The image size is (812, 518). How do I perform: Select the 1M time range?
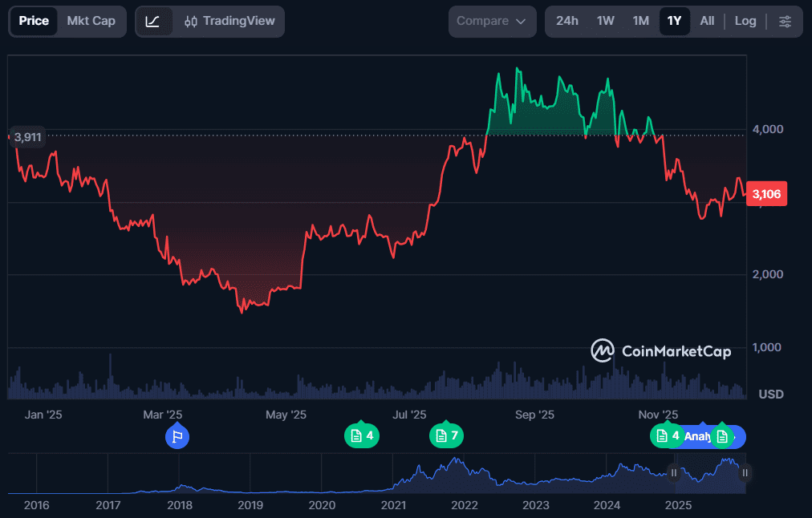640,21
